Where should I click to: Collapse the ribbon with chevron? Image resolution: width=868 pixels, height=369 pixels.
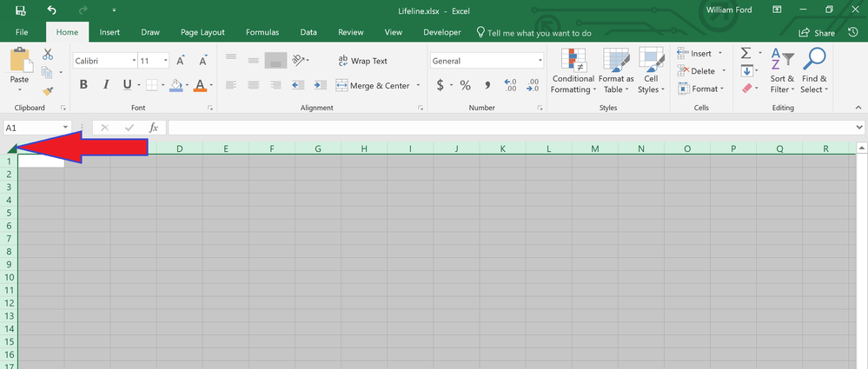[858, 108]
